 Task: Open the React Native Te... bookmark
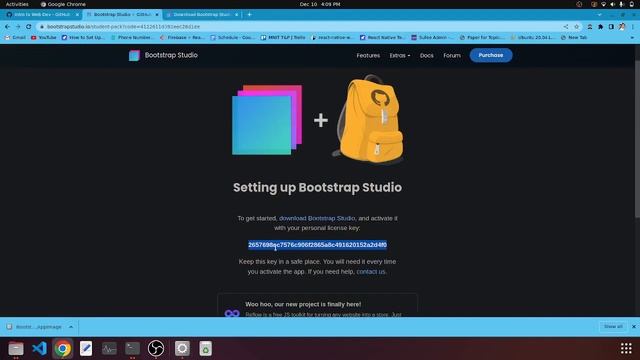click(382, 37)
